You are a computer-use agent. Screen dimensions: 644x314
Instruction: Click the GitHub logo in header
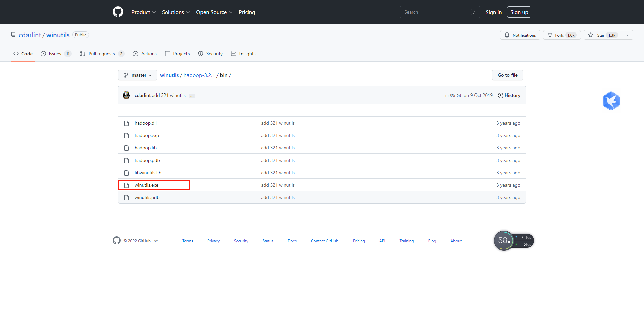pyautogui.click(x=118, y=12)
